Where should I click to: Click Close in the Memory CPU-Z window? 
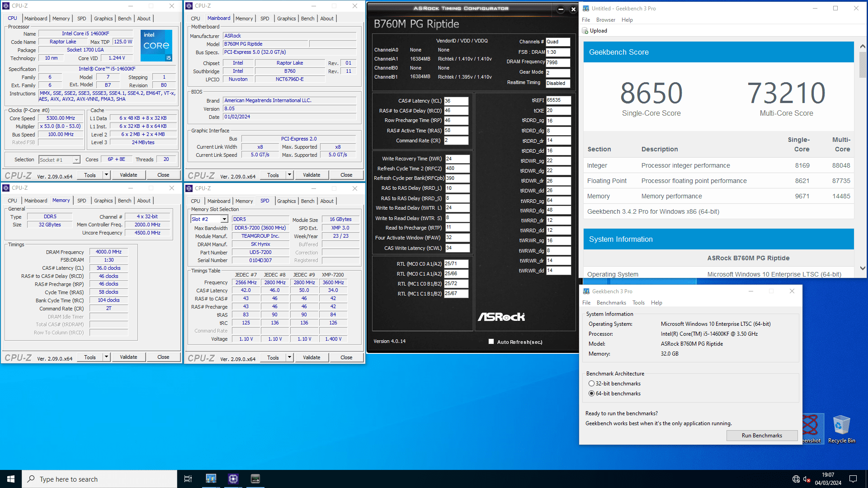(163, 357)
